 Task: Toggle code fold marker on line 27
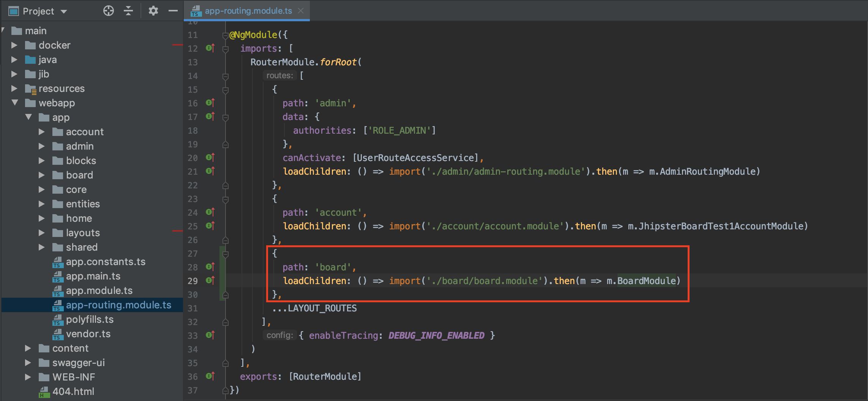[x=226, y=254]
